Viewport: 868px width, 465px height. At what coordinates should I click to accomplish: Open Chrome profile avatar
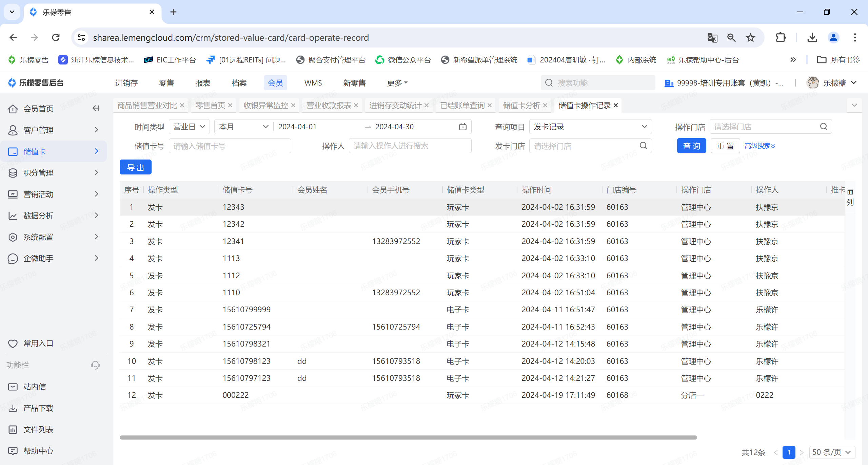(x=833, y=38)
